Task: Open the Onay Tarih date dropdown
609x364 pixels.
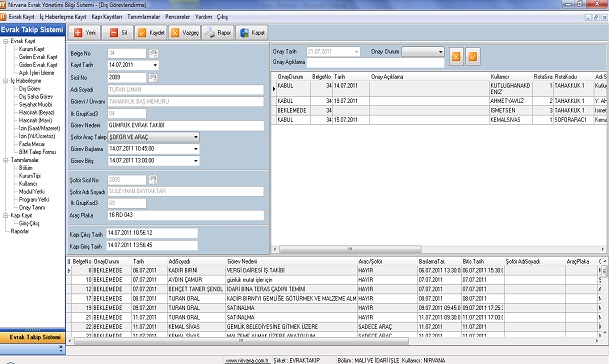Action: [356, 52]
